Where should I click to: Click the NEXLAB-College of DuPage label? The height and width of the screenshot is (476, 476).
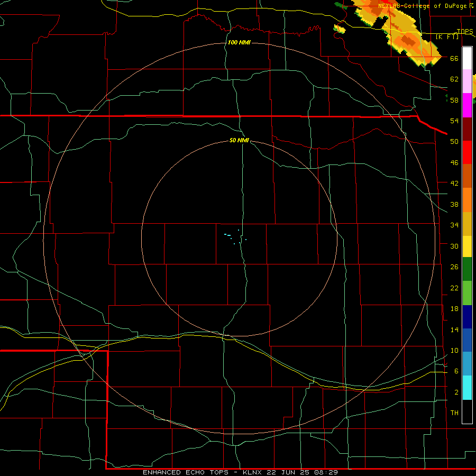pyautogui.click(x=422, y=6)
